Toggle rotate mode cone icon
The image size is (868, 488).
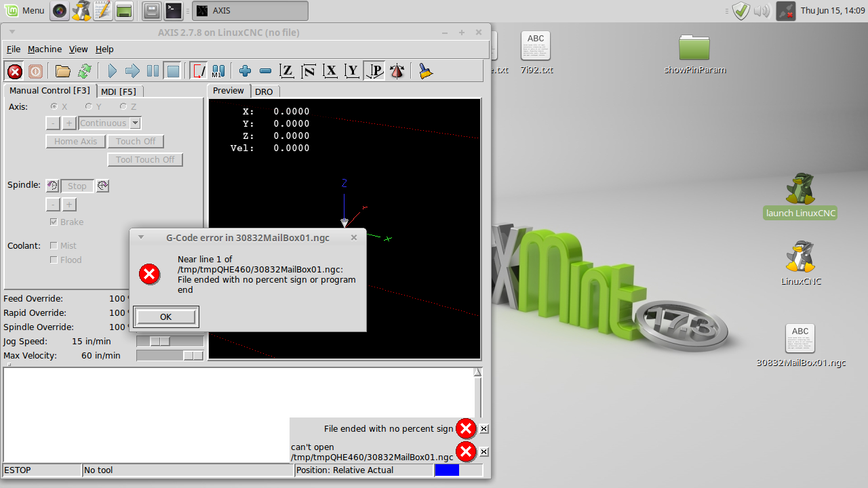pyautogui.click(x=397, y=71)
